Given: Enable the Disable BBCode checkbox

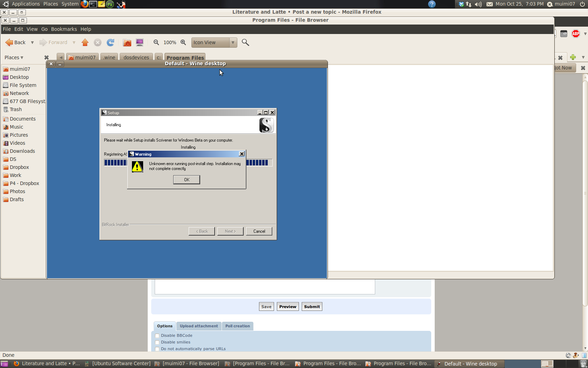Looking at the screenshot, I should 157,336.
